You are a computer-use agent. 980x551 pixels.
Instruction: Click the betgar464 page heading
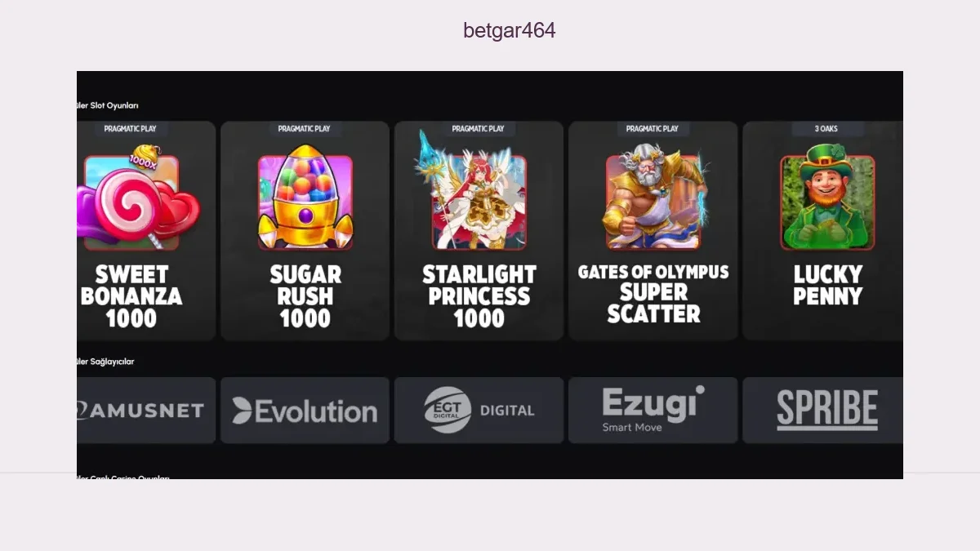point(510,31)
